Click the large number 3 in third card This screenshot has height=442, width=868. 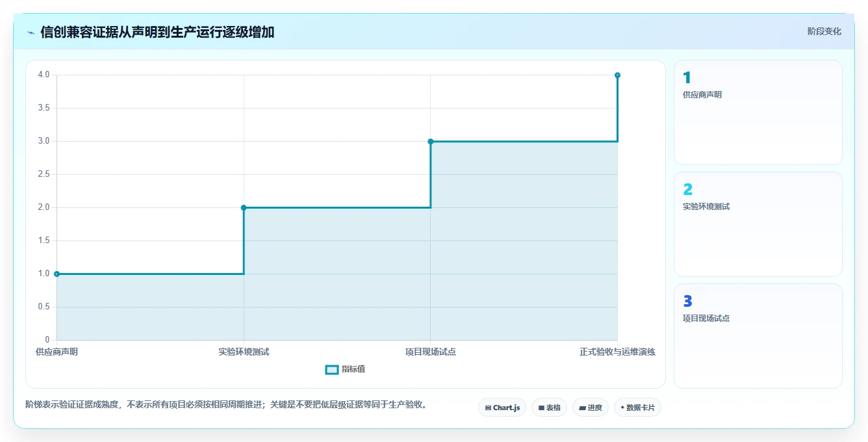pos(687,302)
